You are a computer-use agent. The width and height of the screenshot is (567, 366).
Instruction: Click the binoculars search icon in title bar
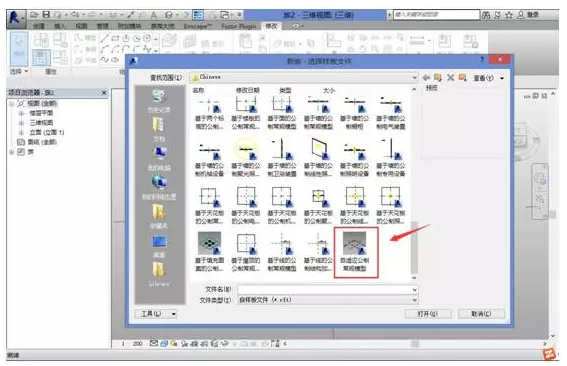[x=486, y=15]
